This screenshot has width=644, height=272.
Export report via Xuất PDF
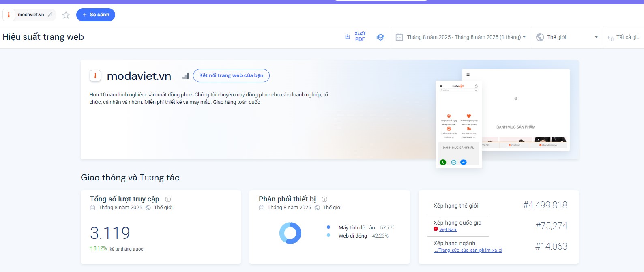coord(356,36)
